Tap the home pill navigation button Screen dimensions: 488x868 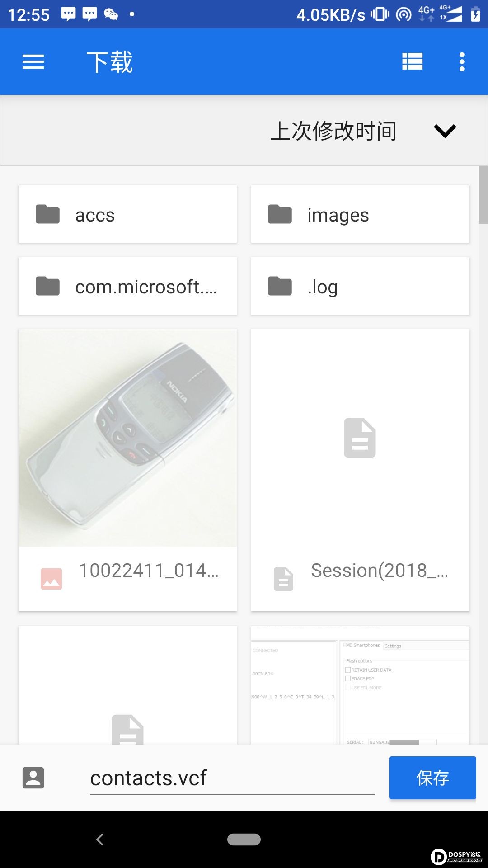(x=244, y=840)
